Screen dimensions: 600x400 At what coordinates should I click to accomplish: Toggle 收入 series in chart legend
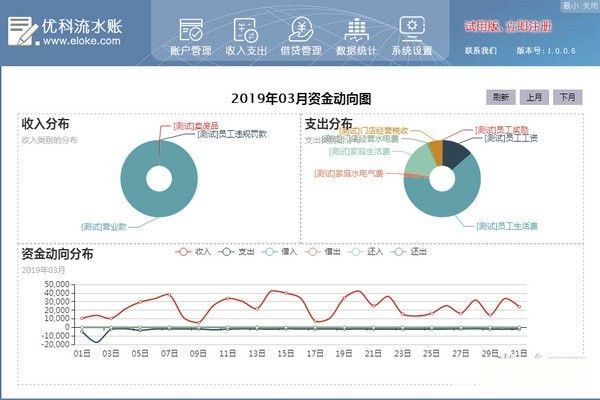(193, 251)
